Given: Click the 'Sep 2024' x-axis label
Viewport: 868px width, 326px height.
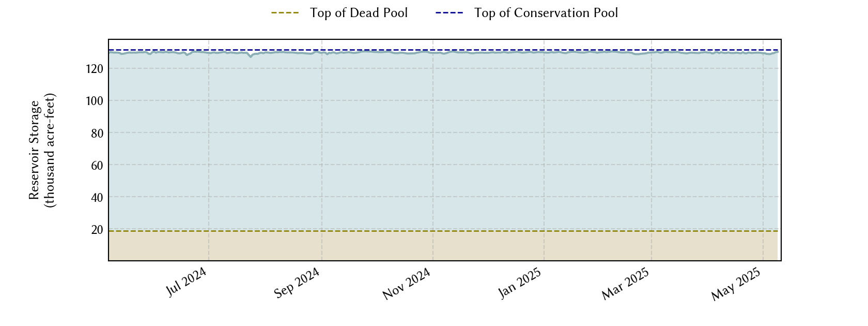Looking at the screenshot, I should click(297, 283).
